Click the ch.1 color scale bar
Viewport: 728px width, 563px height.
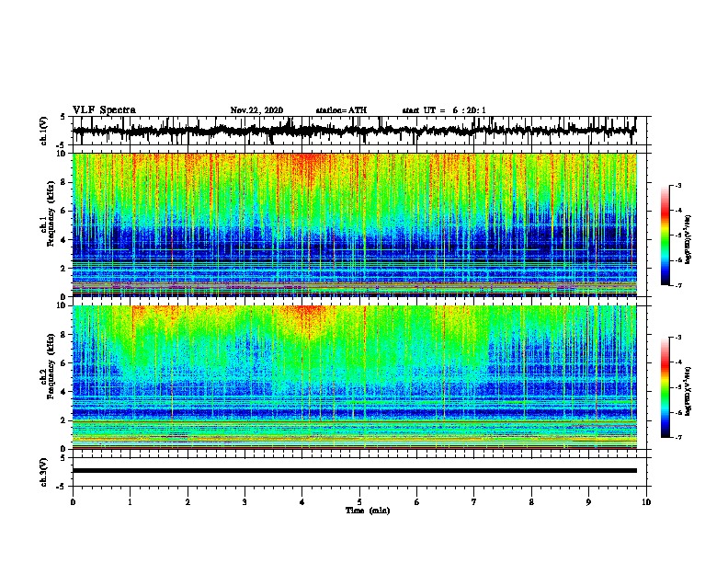coord(665,236)
